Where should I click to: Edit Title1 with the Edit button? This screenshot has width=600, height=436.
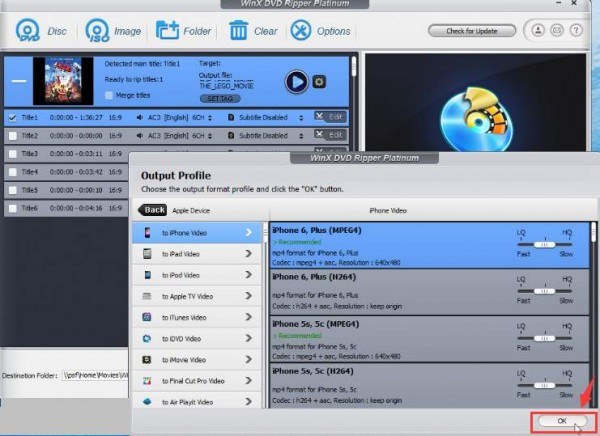pyautogui.click(x=330, y=117)
